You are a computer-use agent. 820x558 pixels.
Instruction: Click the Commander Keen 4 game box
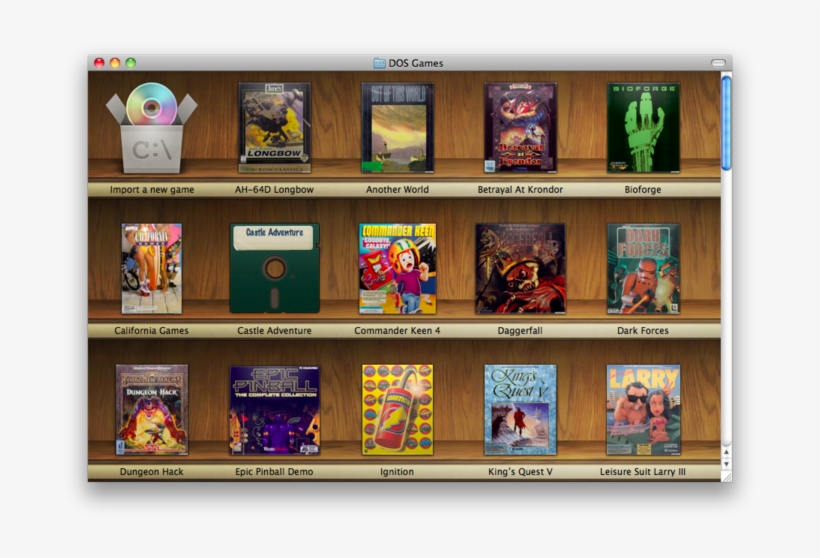point(397,268)
